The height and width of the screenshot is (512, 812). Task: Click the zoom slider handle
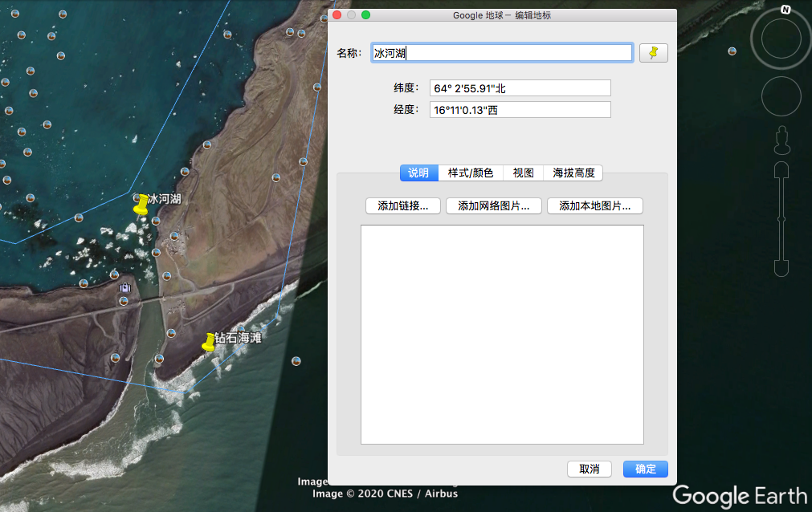[781, 218]
